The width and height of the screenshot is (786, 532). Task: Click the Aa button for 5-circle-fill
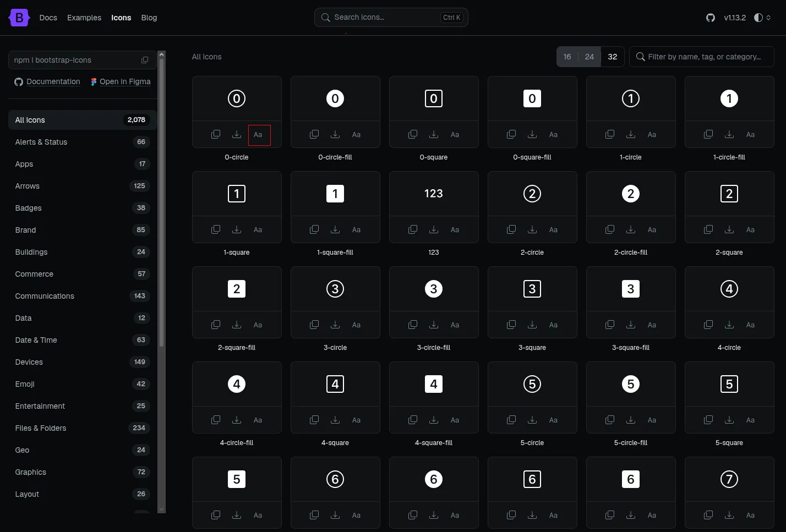(652, 420)
